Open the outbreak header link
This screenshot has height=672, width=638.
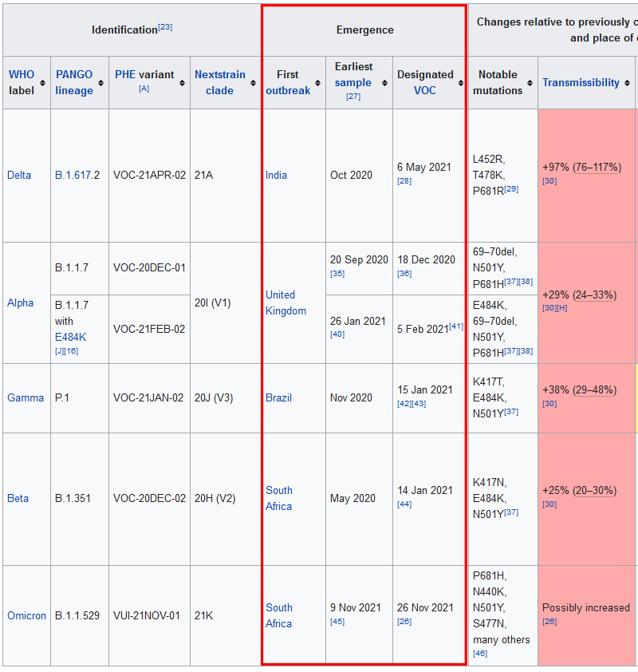point(288,90)
